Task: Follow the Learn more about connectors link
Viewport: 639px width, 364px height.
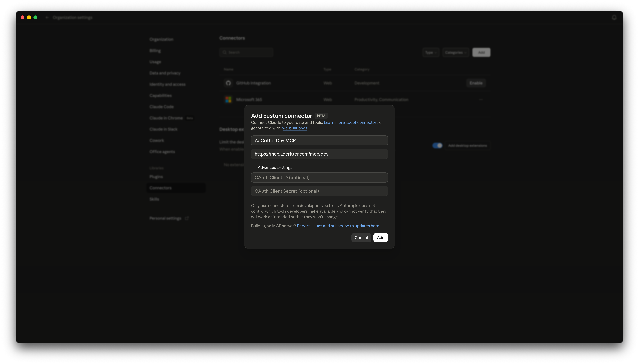Action: click(351, 122)
